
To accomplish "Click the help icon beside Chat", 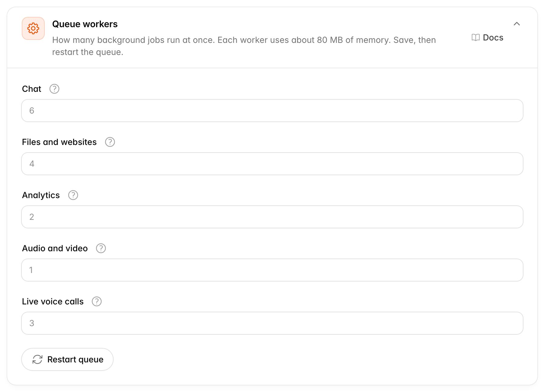I will pyautogui.click(x=54, y=89).
